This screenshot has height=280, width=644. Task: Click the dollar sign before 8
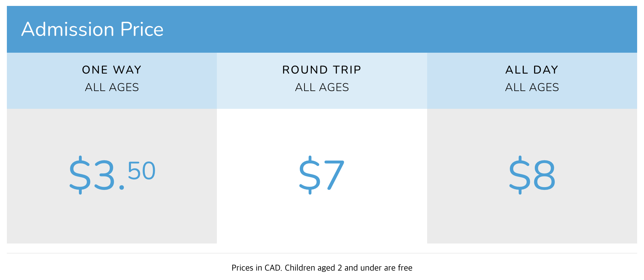coord(520,175)
